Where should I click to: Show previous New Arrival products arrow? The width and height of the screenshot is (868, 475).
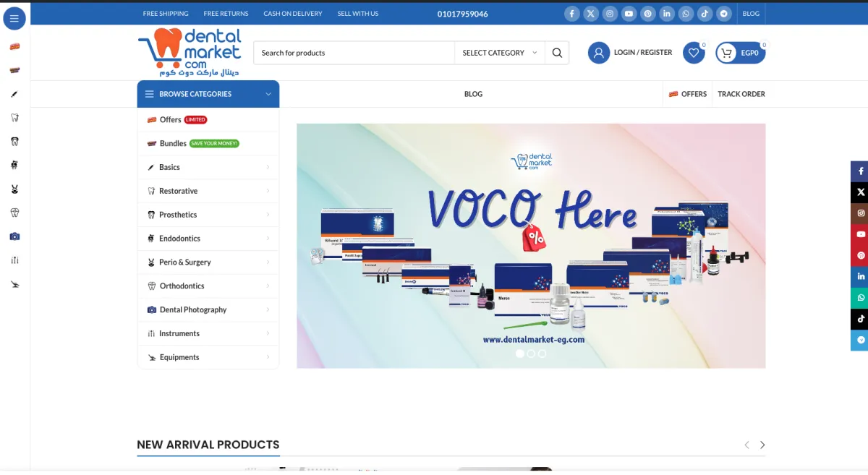pos(746,445)
